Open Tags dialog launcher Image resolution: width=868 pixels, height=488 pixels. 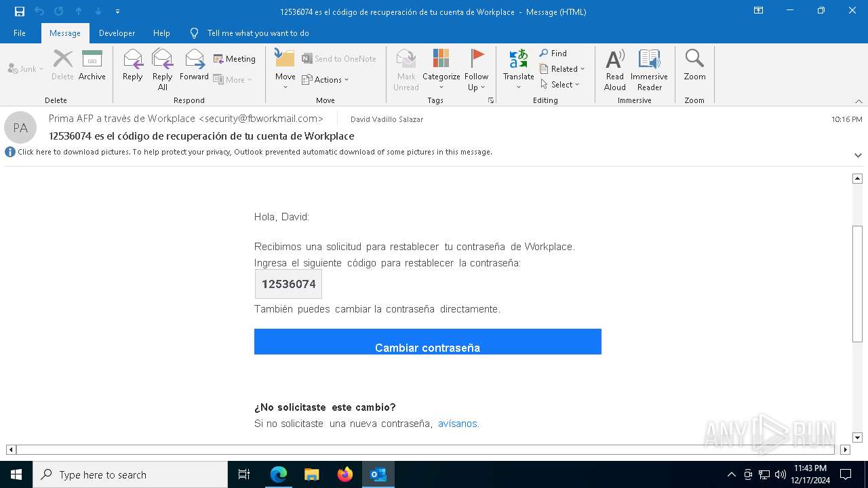490,100
